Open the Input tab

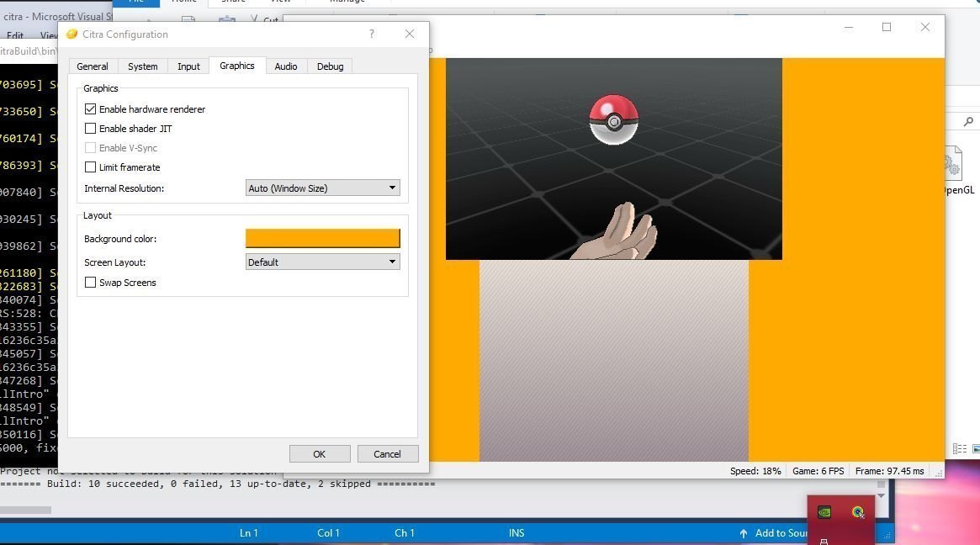188,66
